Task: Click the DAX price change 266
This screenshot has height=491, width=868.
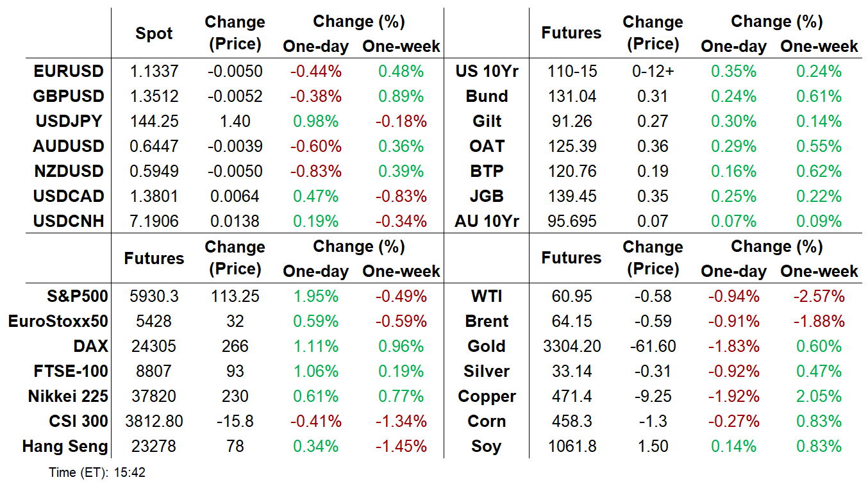Action: click(x=235, y=346)
